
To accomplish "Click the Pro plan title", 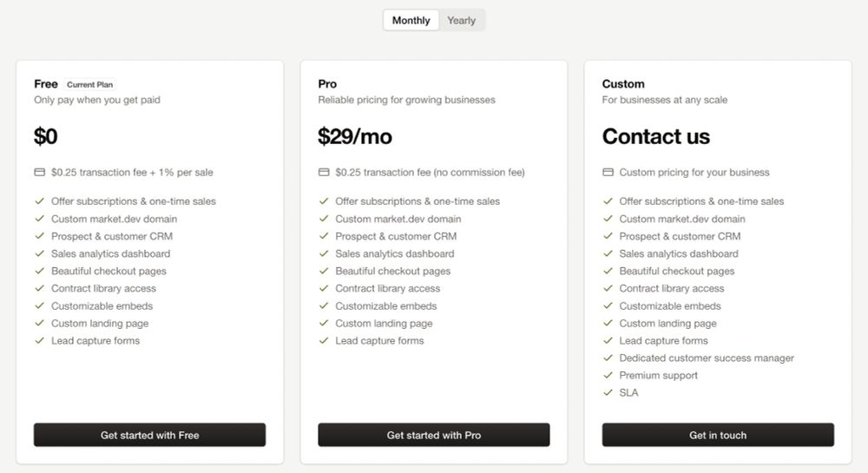I will [x=327, y=84].
